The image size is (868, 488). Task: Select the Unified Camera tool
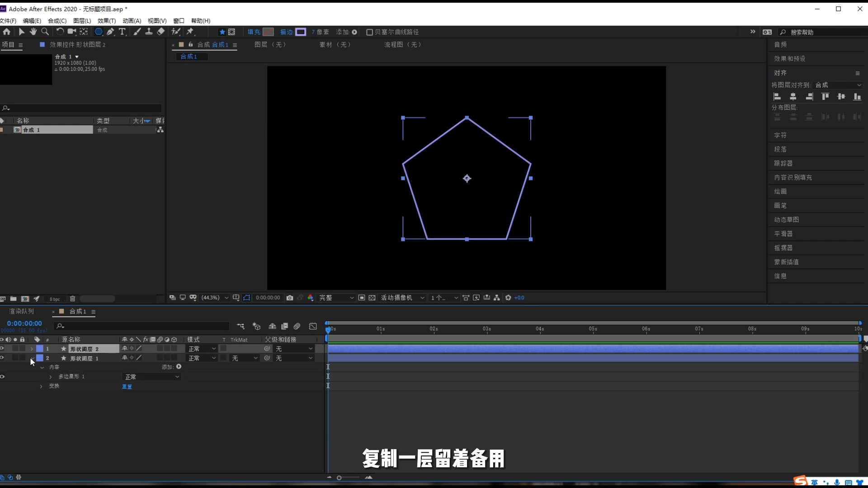pyautogui.click(x=71, y=32)
